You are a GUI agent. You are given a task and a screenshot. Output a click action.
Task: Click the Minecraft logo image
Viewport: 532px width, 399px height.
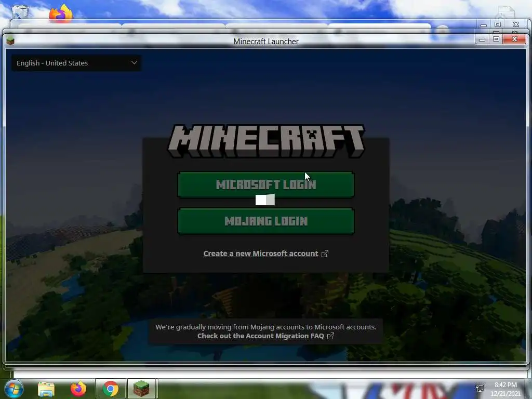coord(266,141)
